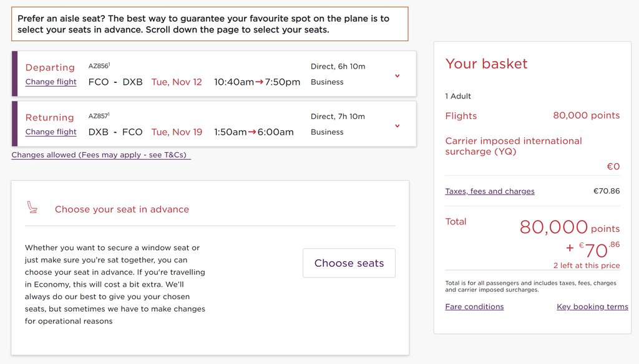Click the Choose your seat in advance heading
Viewport: 639px width, 364px height.
(122, 209)
